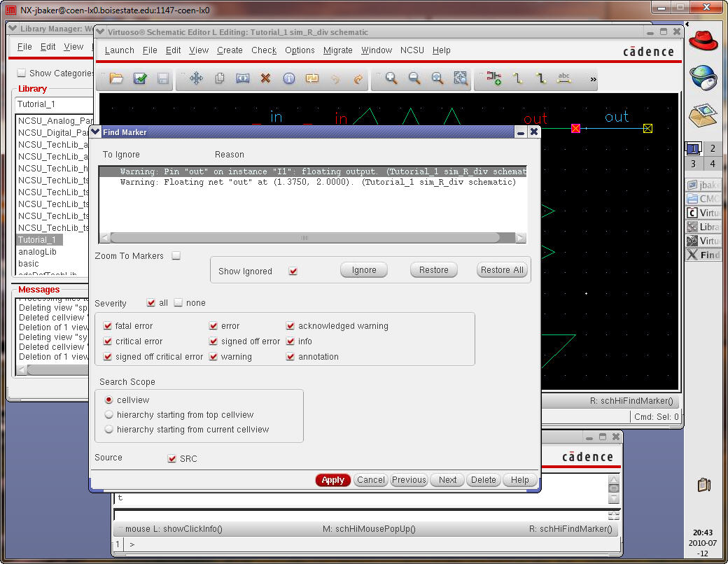728x564 pixels.
Task: Enable the Zoom To Markers checkbox
Action: (x=176, y=256)
